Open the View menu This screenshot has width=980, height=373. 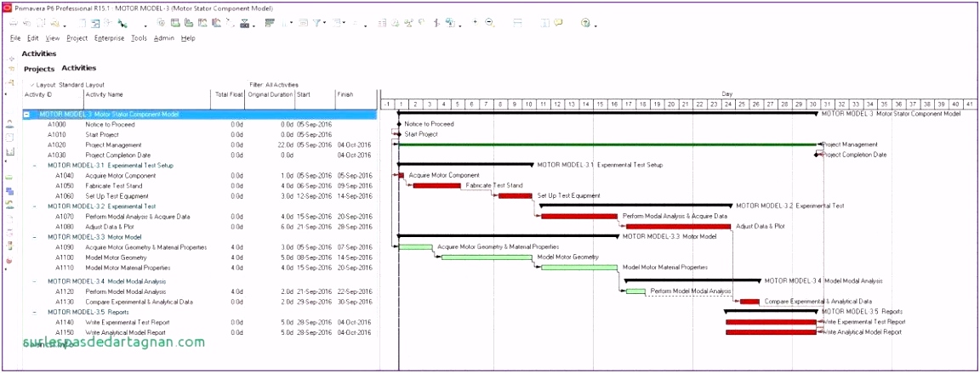pos(53,38)
